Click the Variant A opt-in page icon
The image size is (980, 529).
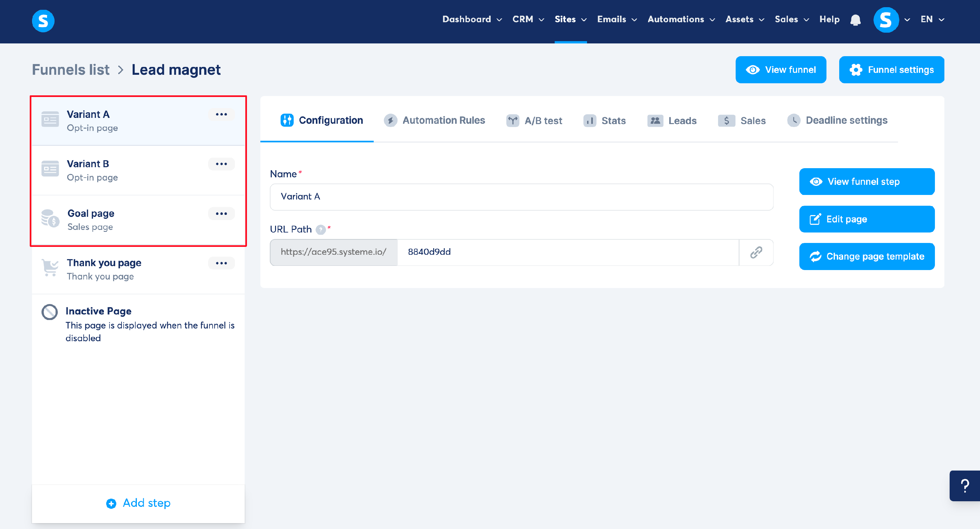[x=50, y=120]
